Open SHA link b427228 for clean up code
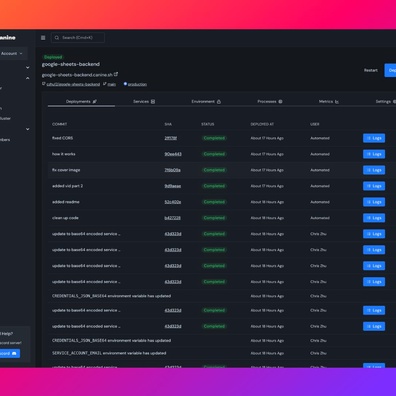Image resolution: width=396 pixels, height=396 pixels. [172, 218]
